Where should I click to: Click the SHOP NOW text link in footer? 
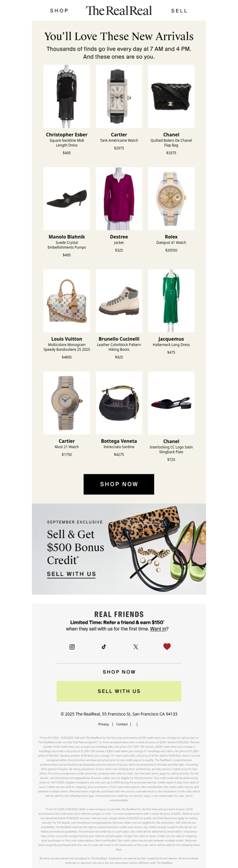pos(119,672)
